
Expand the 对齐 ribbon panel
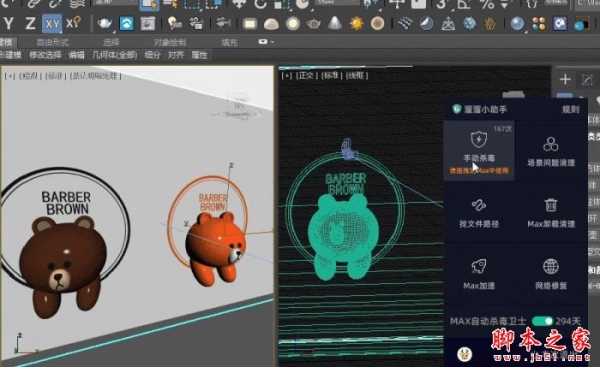[x=176, y=55]
